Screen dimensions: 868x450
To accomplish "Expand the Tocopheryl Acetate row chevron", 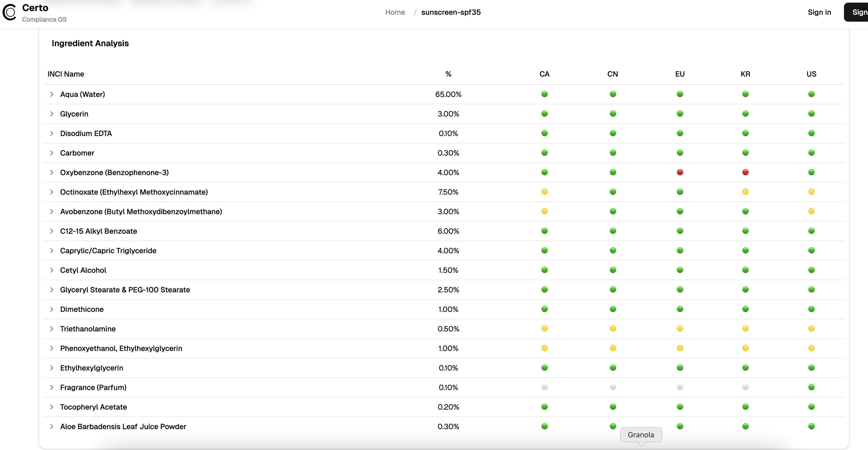I will (x=51, y=407).
